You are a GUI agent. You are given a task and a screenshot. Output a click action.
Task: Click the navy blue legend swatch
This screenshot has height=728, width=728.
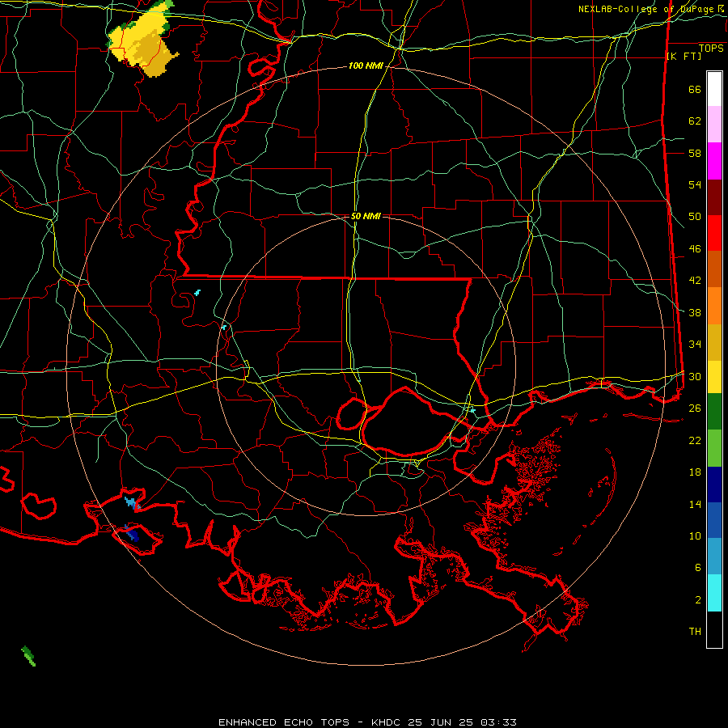click(714, 485)
